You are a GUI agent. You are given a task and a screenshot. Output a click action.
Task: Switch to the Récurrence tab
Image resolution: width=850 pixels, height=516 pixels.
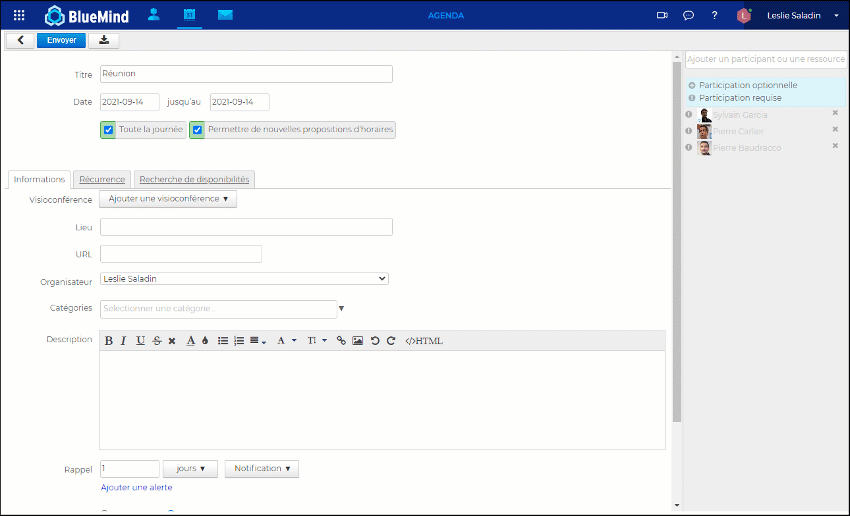(102, 179)
